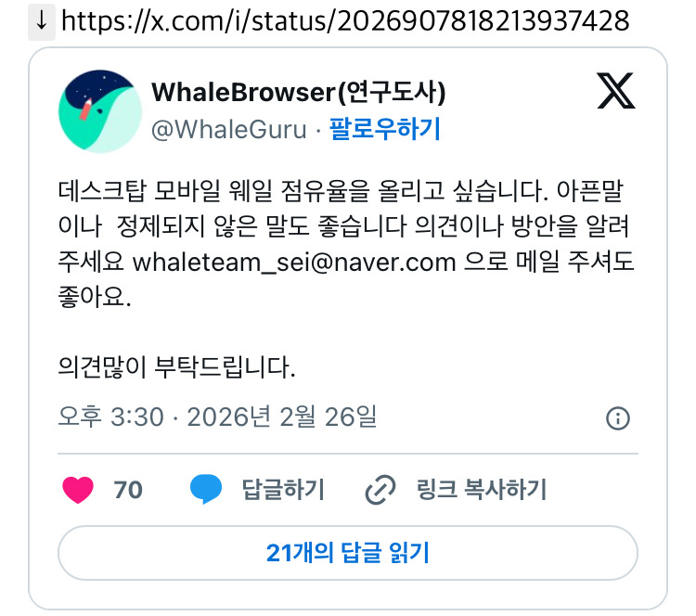Click the info circle icon
This screenshot has height=616, width=696.
coord(618,418)
